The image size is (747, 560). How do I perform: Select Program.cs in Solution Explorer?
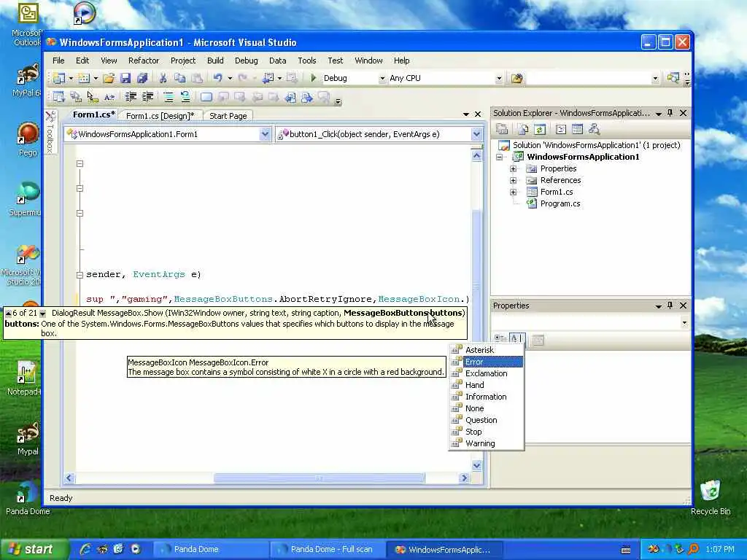tap(560, 204)
